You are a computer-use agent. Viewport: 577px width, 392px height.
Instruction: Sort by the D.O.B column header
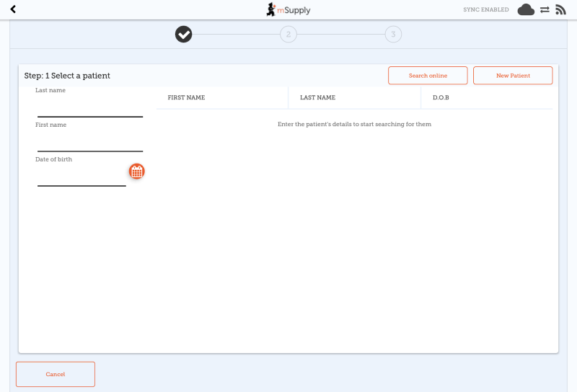pyautogui.click(x=441, y=97)
